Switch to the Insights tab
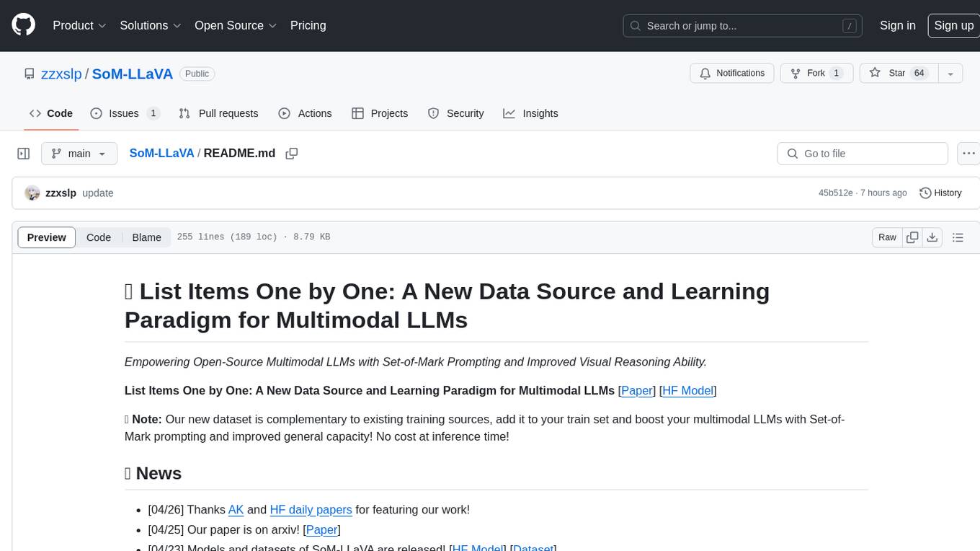The image size is (980, 551). pos(531,113)
